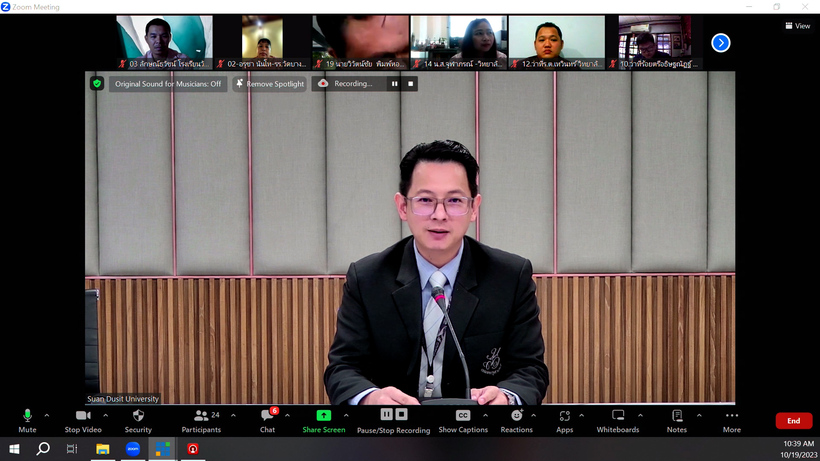Open the Security shield options
The image size is (820, 461).
click(138, 419)
